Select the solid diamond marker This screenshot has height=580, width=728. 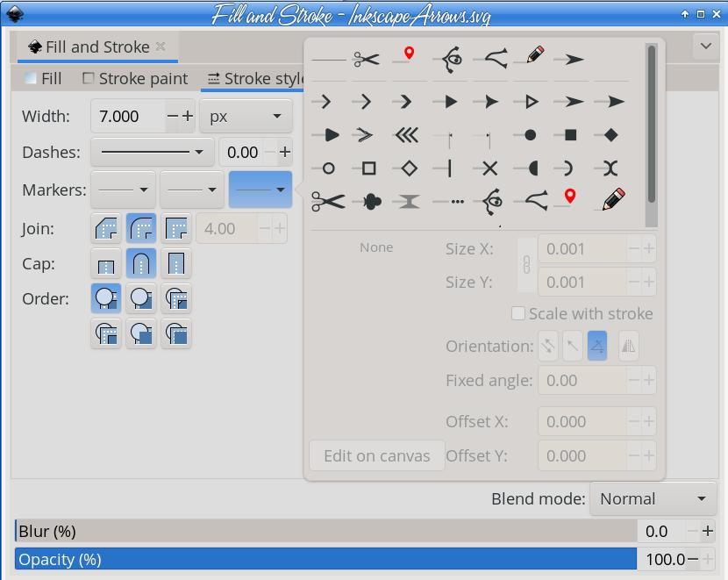click(x=611, y=135)
